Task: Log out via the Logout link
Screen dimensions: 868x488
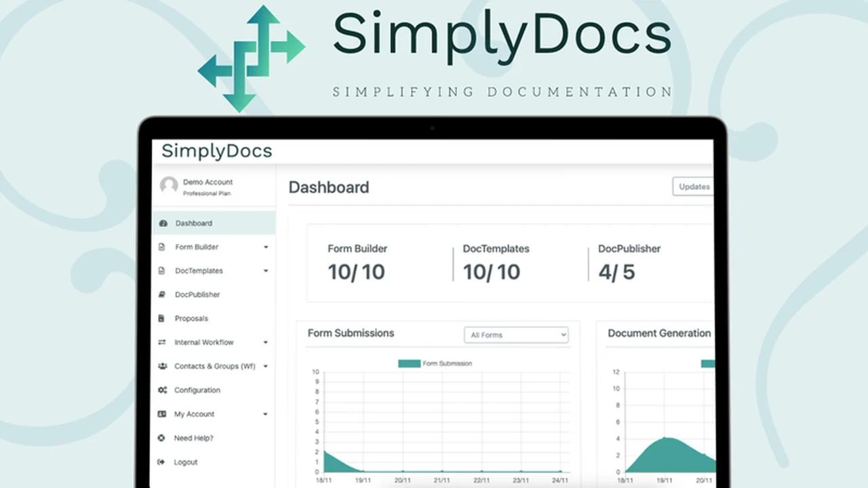Action: [184, 462]
